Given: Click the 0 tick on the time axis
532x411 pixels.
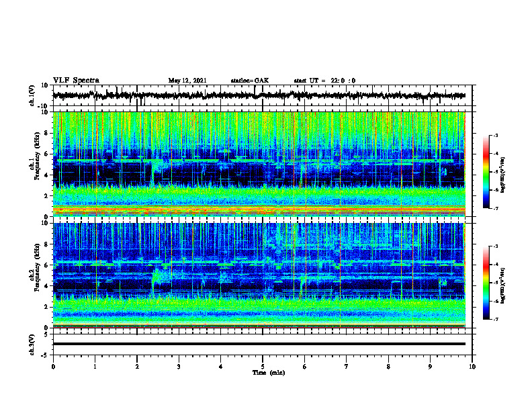Looking at the screenshot, I should [53, 367].
